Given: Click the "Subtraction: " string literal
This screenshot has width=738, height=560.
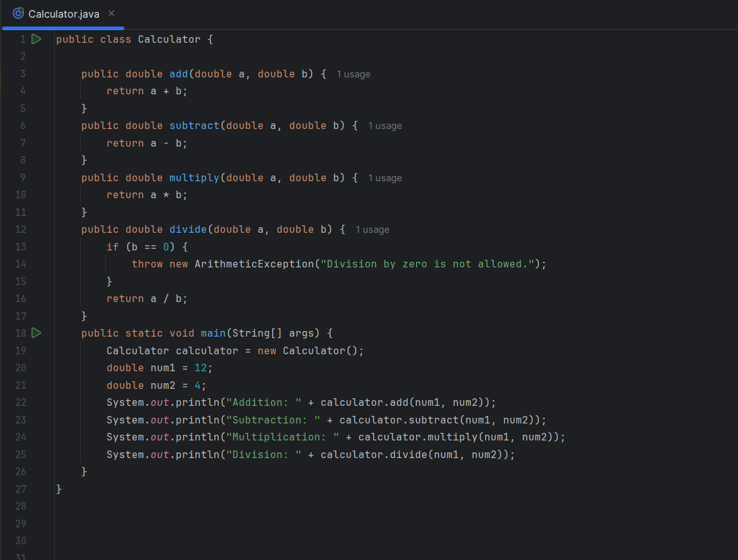Looking at the screenshot, I should (273, 420).
